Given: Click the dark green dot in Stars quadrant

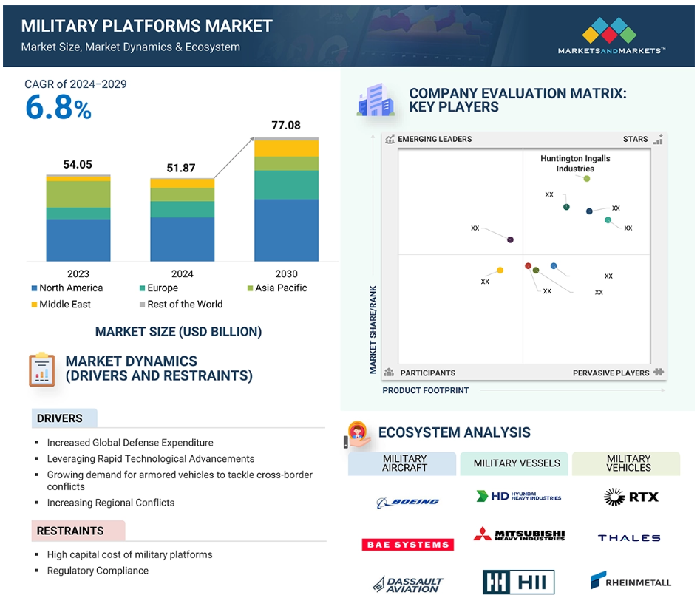Looking at the screenshot, I should [x=566, y=207].
